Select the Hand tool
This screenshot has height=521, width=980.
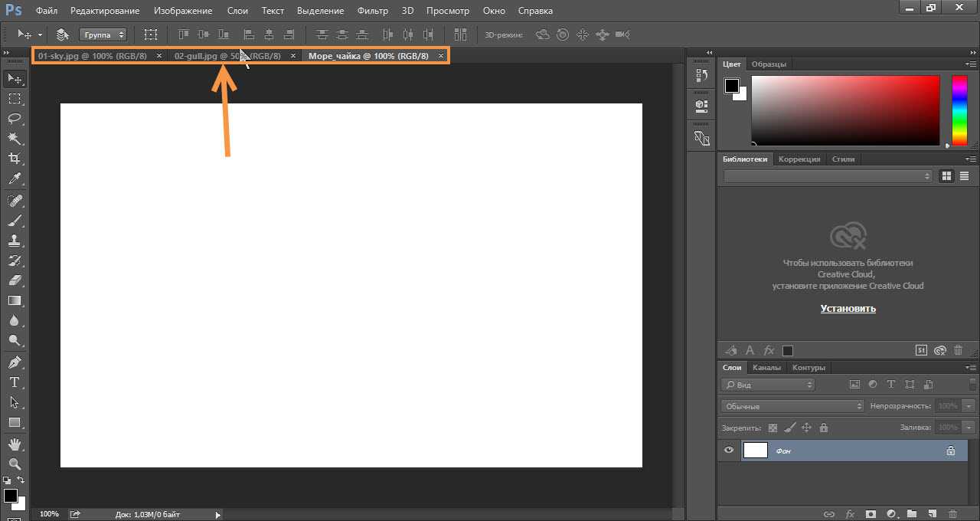tap(15, 444)
